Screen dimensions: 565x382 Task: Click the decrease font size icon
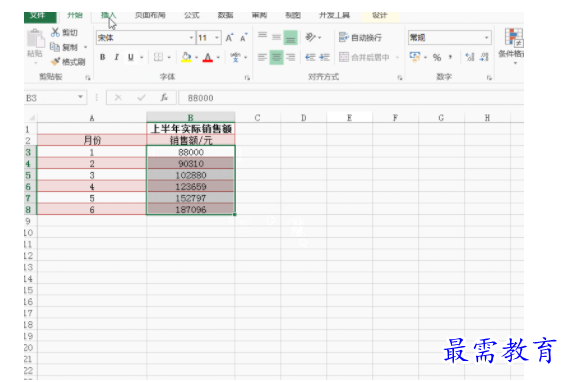click(x=244, y=38)
